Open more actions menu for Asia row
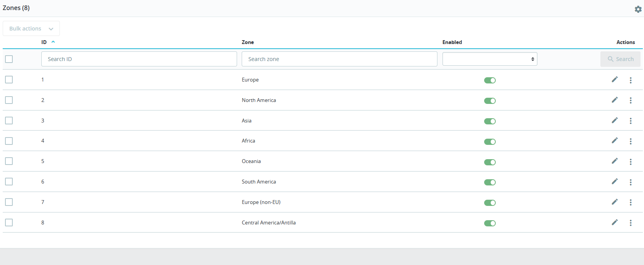 (630, 121)
